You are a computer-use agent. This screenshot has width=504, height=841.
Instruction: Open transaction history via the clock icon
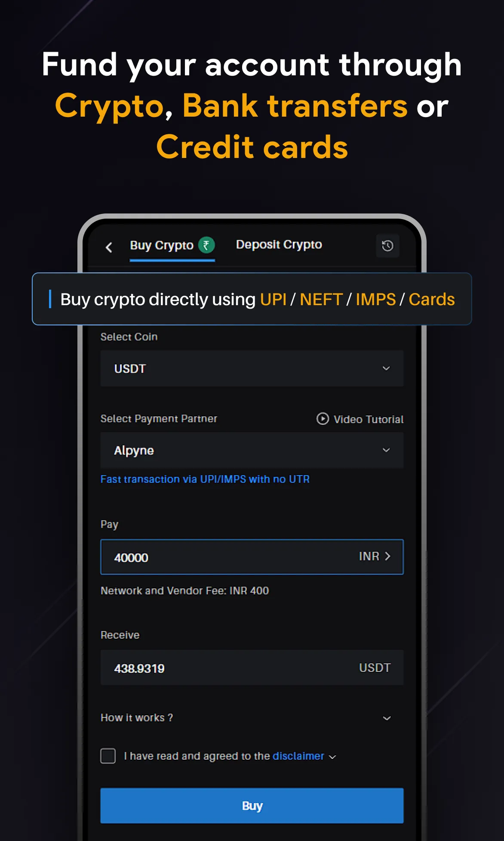click(x=387, y=245)
